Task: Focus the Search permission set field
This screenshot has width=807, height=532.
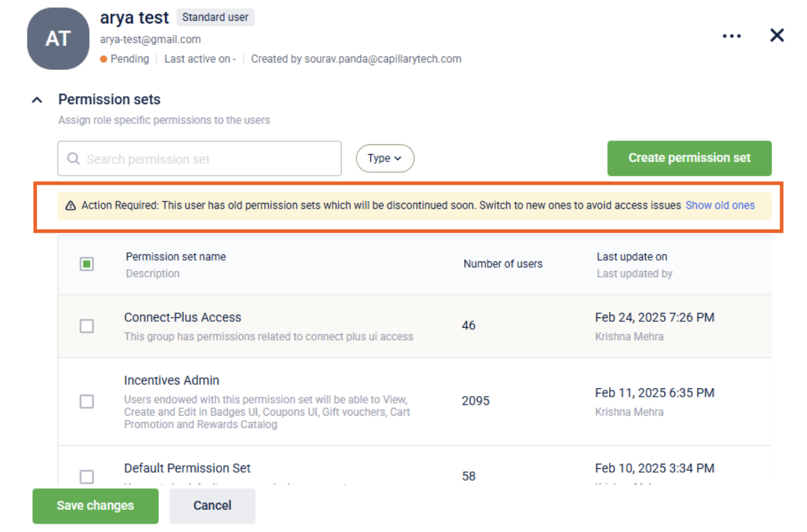Action: coord(208,159)
